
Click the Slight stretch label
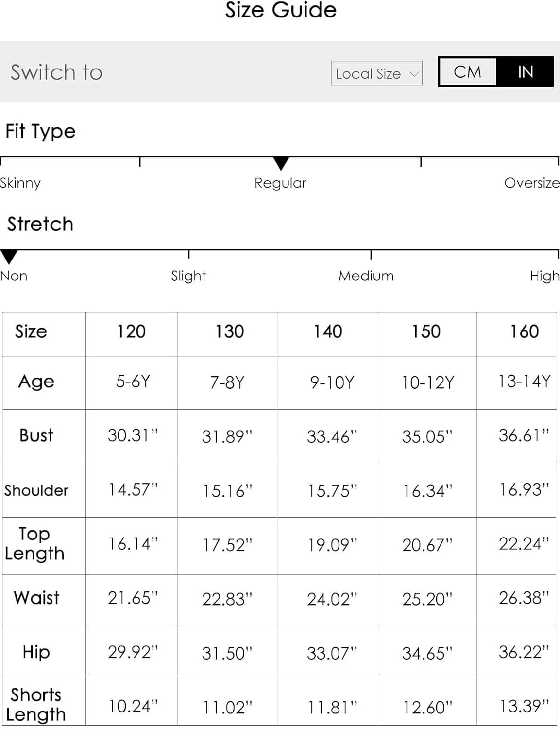188,276
